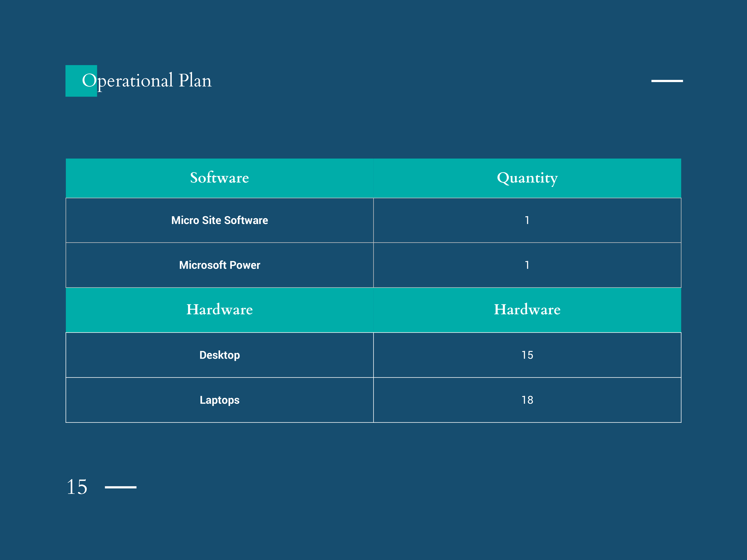Viewport: 747px width, 560px height.
Task: Select the right "Hardware" header cell
Action: tap(527, 310)
